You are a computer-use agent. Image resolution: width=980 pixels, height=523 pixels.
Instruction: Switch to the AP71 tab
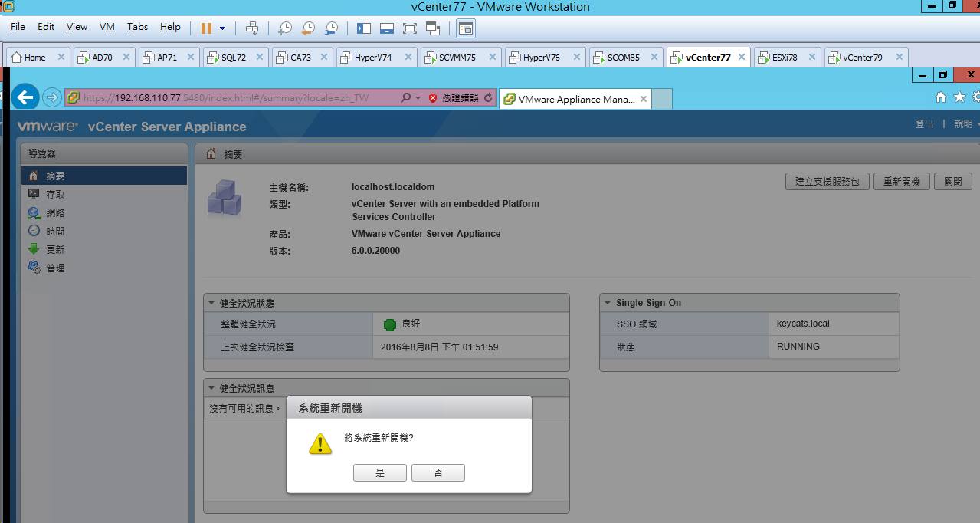pyautogui.click(x=170, y=58)
